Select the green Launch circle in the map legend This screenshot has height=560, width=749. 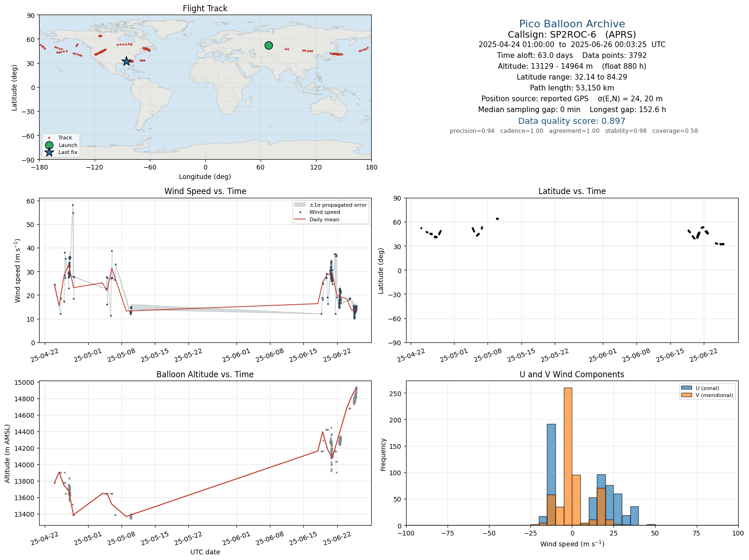(49, 145)
